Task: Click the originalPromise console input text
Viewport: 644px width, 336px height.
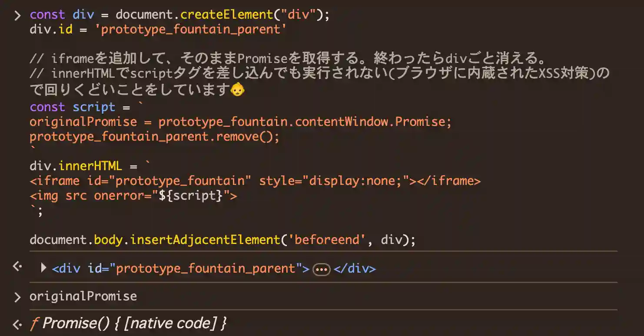Action: (x=83, y=296)
